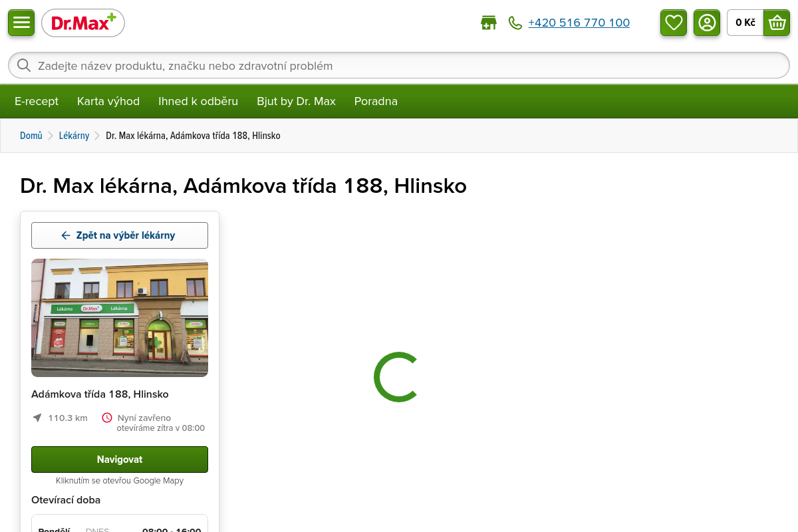Go to Domů breadcrumb
Image resolution: width=798 pixels, height=532 pixels.
pos(31,136)
